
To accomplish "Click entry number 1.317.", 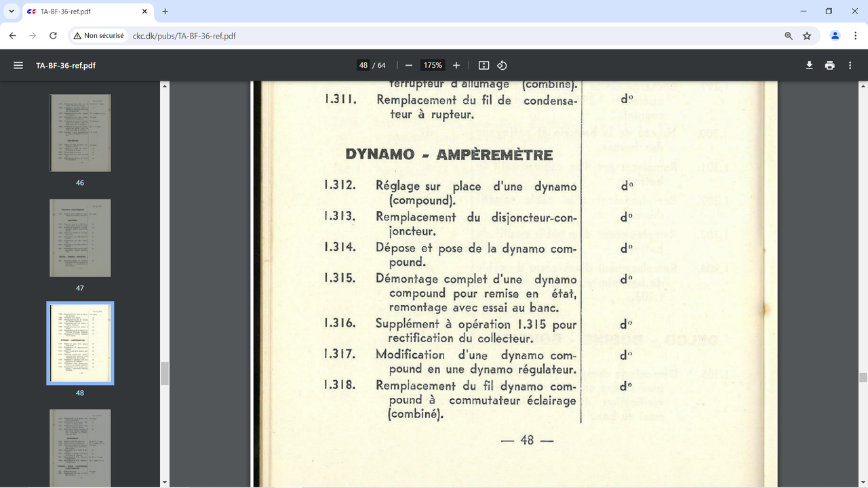I will [340, 354].
